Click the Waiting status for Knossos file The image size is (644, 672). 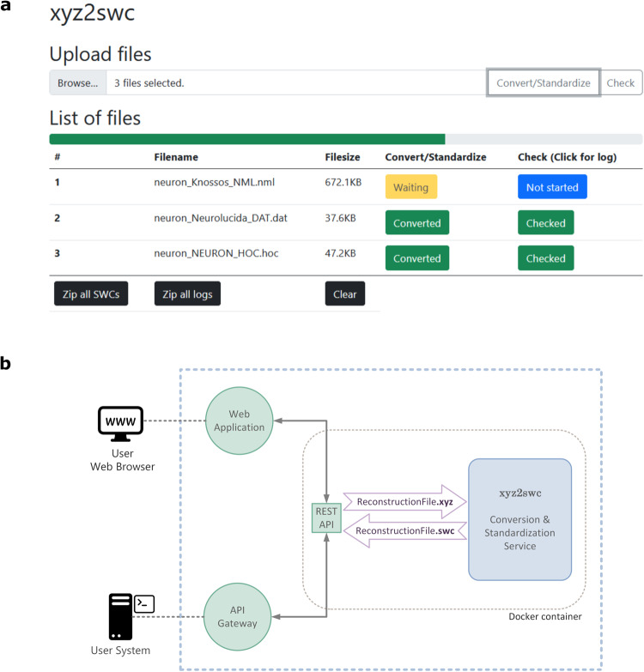coord(411,186)
